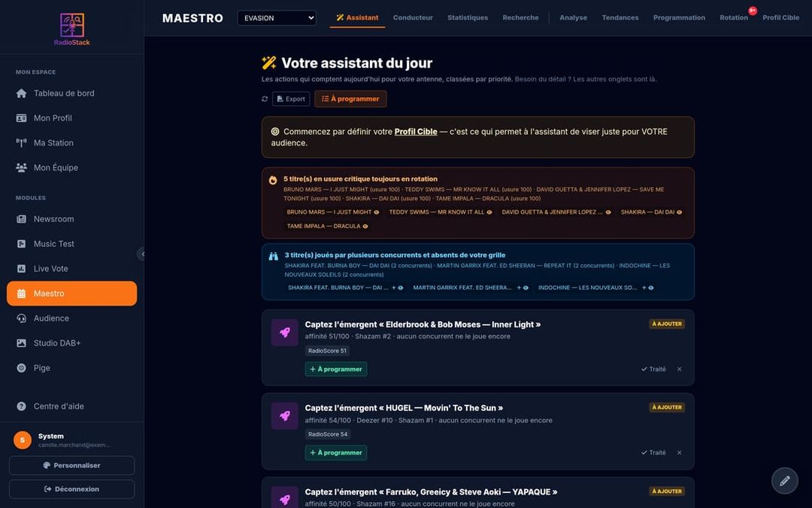Click the Déconnexion button
This screenshot has width=812, height=508.
point(72,489)
